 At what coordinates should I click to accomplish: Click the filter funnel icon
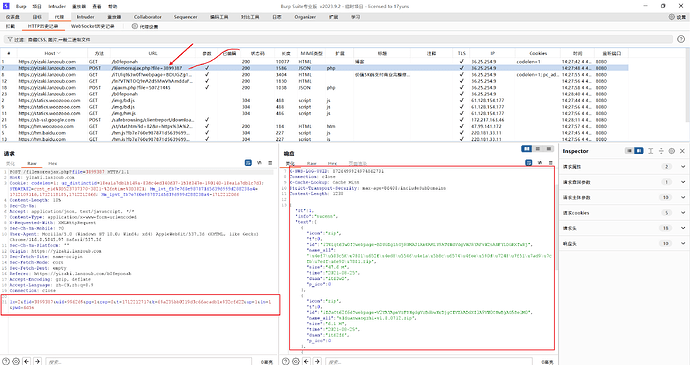(10, 40)
